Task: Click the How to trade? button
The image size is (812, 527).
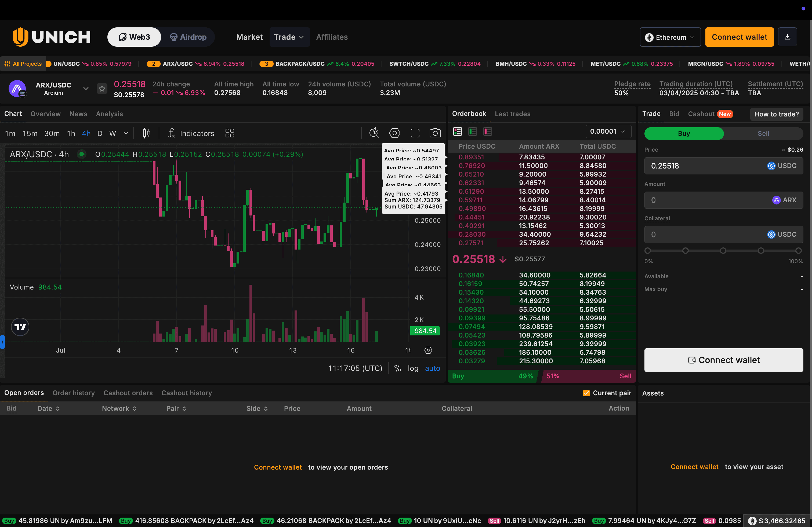Action: 776,114
